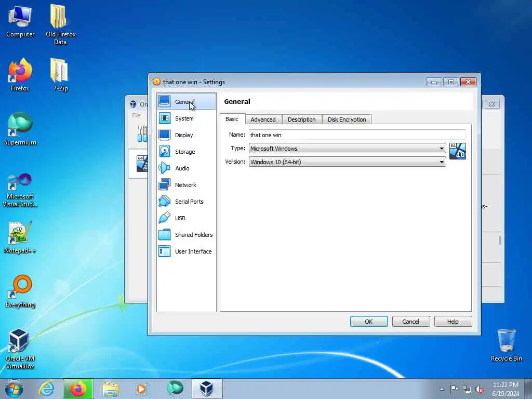The height and width of the screenshot is (399, 532).
Task: Open the USB settings category
Action: [x=187, y=218]
